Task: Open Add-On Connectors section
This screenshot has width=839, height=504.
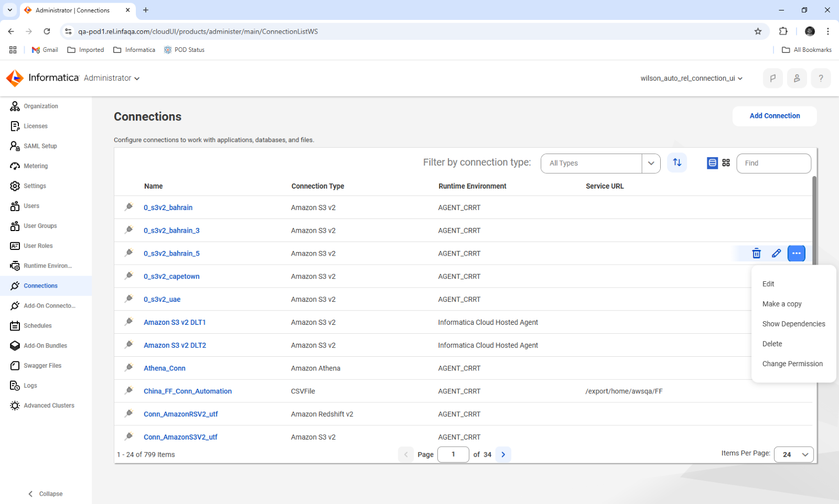Action: pos(49,305)
